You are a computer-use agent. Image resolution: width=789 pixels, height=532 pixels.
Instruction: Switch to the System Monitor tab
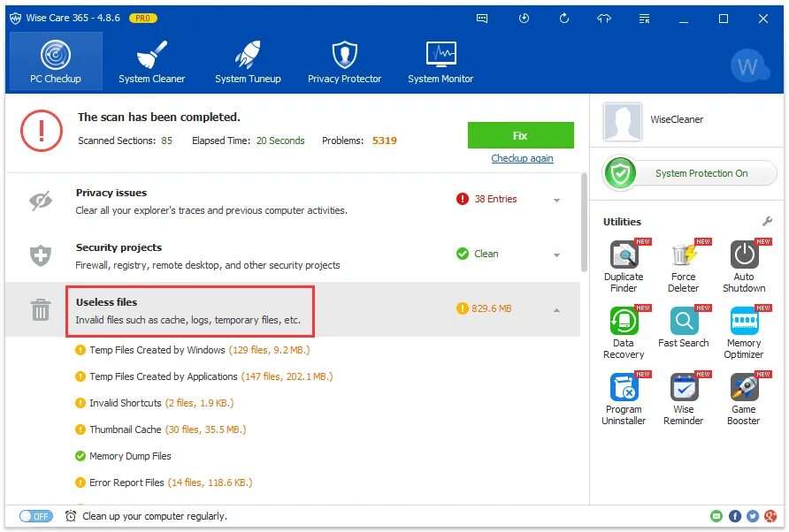pos(440,61)
